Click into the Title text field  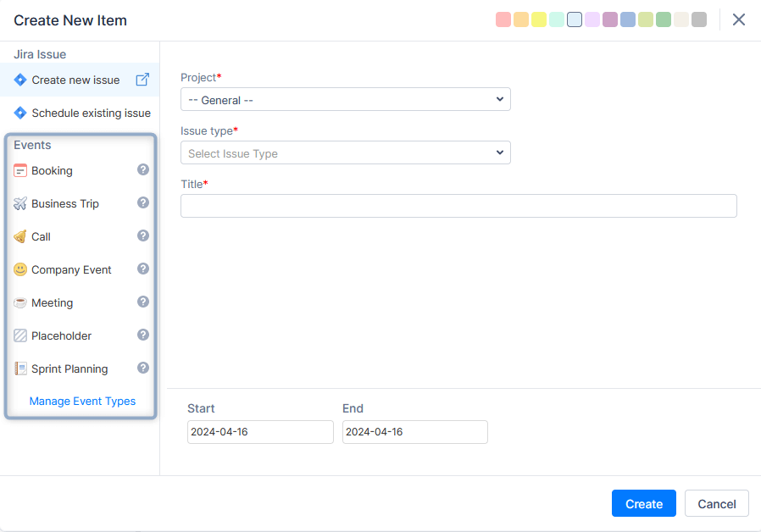click(x=458, y=206)
